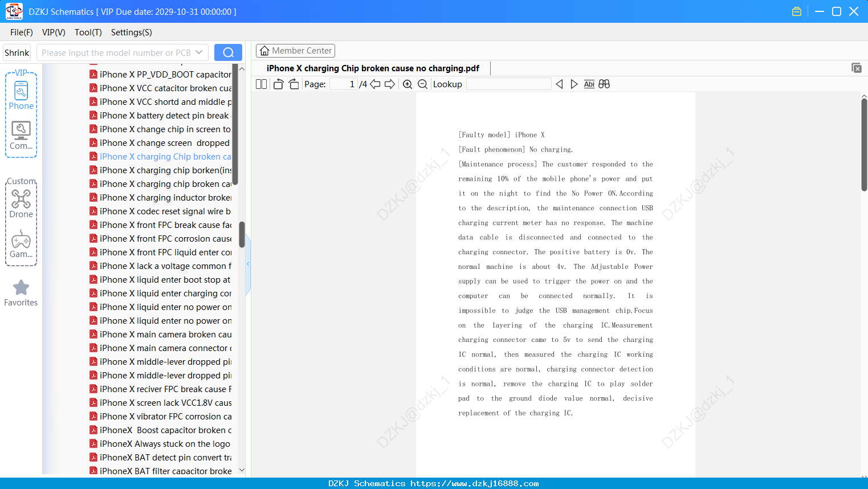This screenshot has width=868, height=489.
Task: Find previous lookup match triangle
Action: coord(559,84)
